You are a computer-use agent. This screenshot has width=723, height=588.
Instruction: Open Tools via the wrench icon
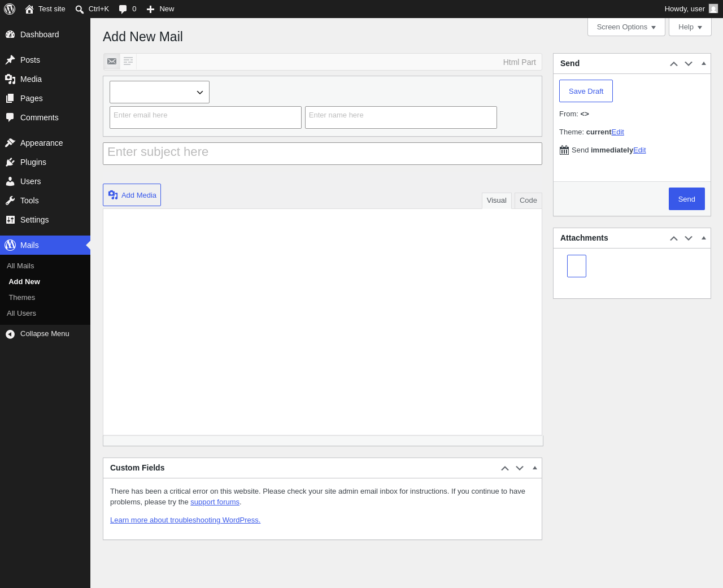point(10,201)
